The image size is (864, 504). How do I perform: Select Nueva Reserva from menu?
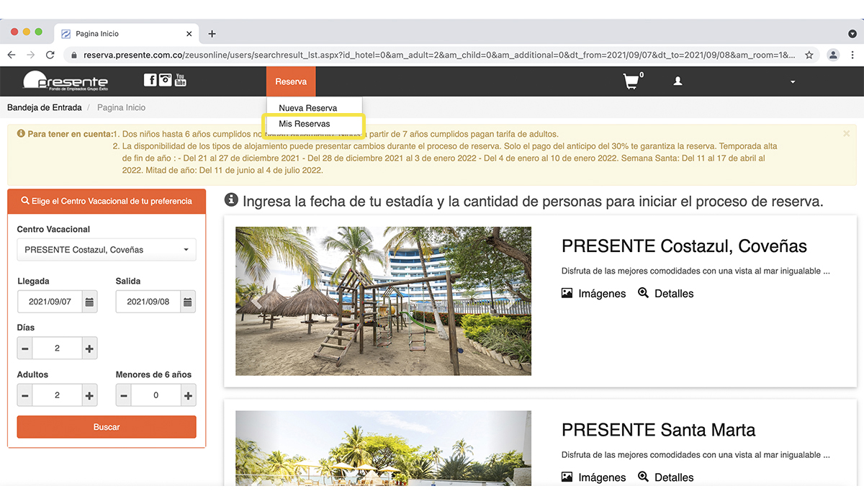tap(307, 108)
